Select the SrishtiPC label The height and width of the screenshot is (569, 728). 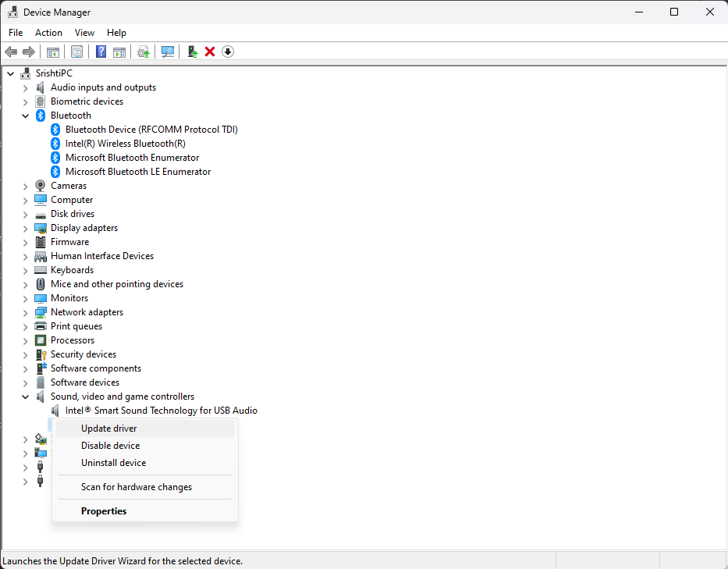(54, 73)
